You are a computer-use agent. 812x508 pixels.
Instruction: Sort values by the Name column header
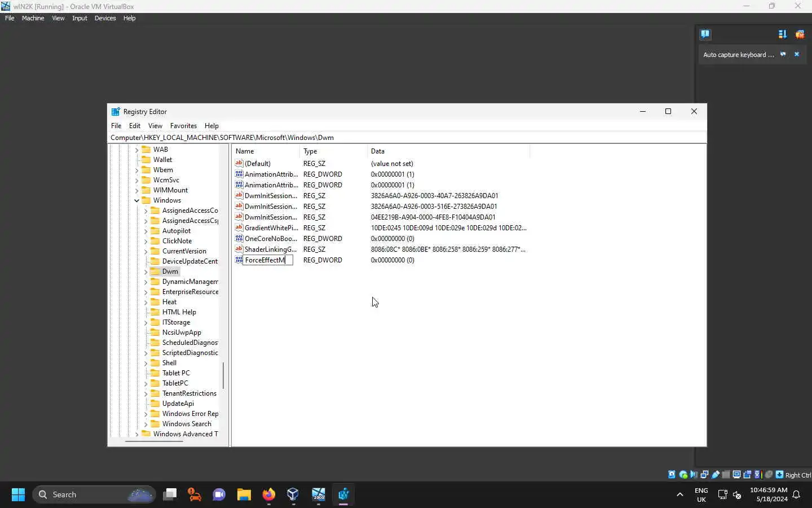(x=266, y=151)
